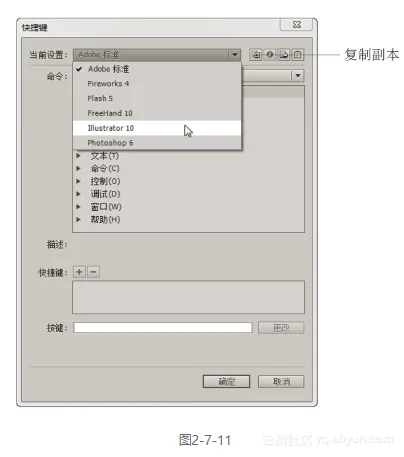Viewport: 404px width, 457px height.
Task: Click the duplicate shortcut set icon
Action: [256, 54]
